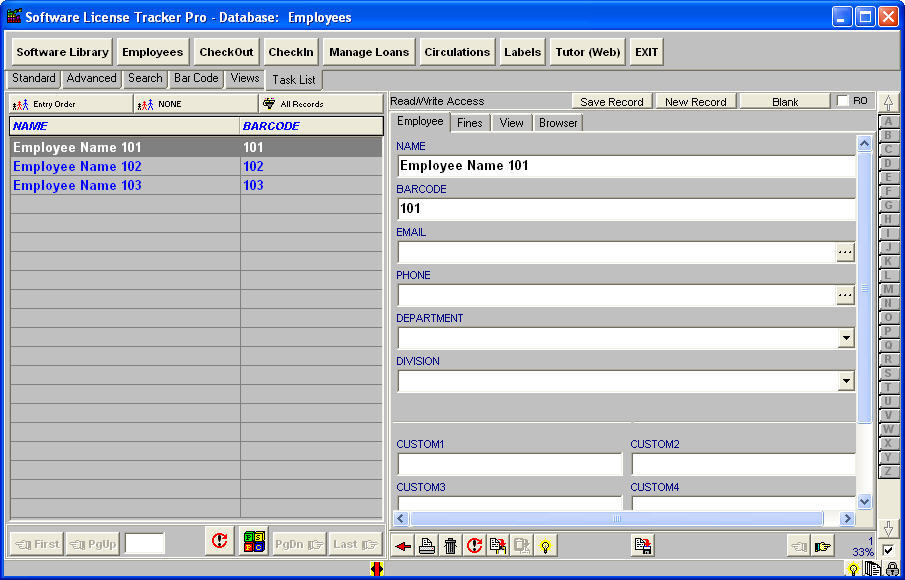Switch to the Standard tab
Screen dimensions: 905x580
[34, 78]
